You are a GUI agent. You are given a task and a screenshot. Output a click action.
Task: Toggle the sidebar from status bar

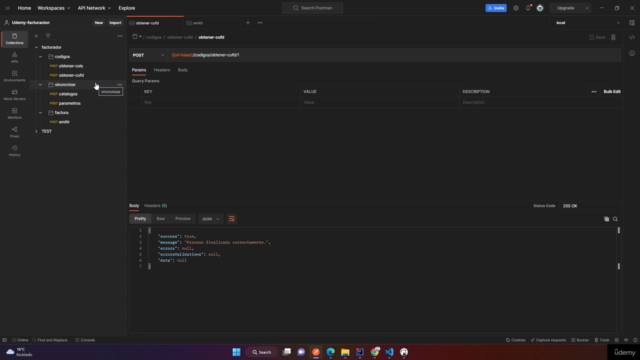pyautogui.click(x=4, y=340)
